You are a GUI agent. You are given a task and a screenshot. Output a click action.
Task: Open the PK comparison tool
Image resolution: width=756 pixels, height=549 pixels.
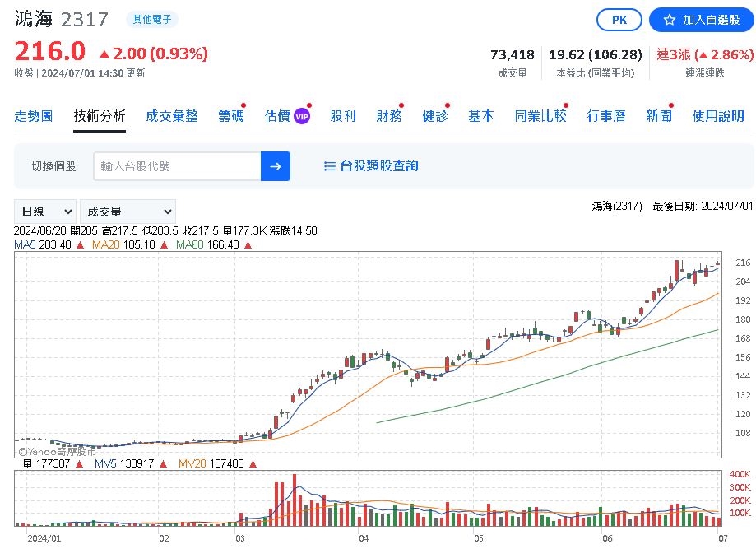click(619, 20)
